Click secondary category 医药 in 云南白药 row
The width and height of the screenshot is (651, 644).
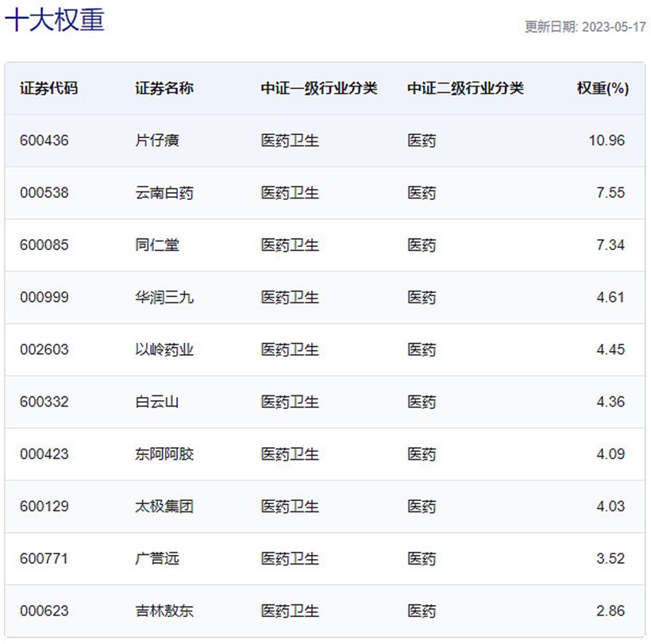pyautogui.click(x=422, y=193)
